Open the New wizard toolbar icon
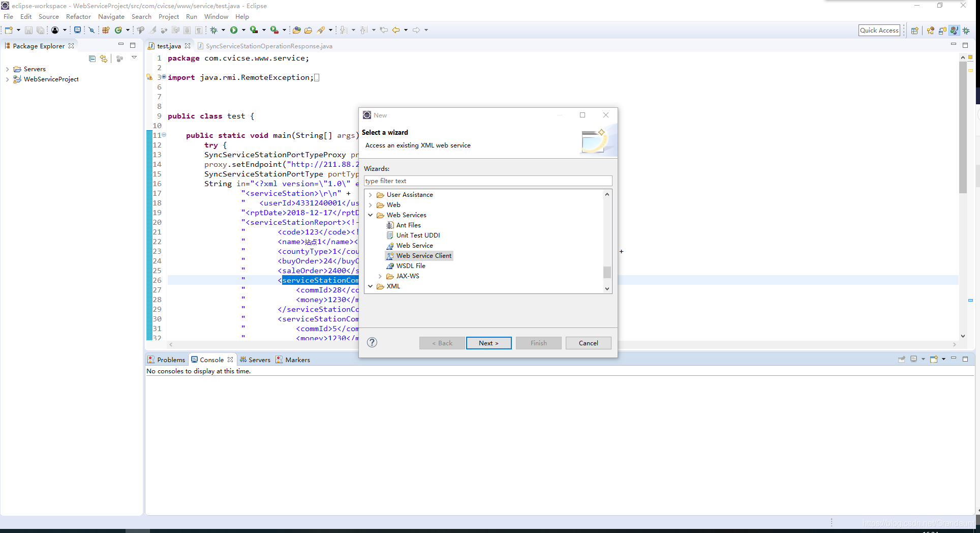This screenshot has height=533, width=980. [9, 30]
